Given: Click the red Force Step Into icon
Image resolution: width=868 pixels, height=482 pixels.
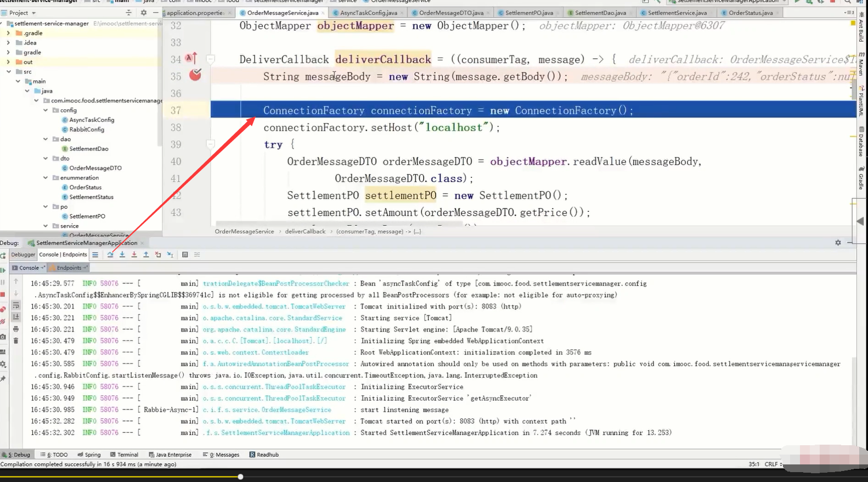Looking at the screenshot, I should (134, 255).
